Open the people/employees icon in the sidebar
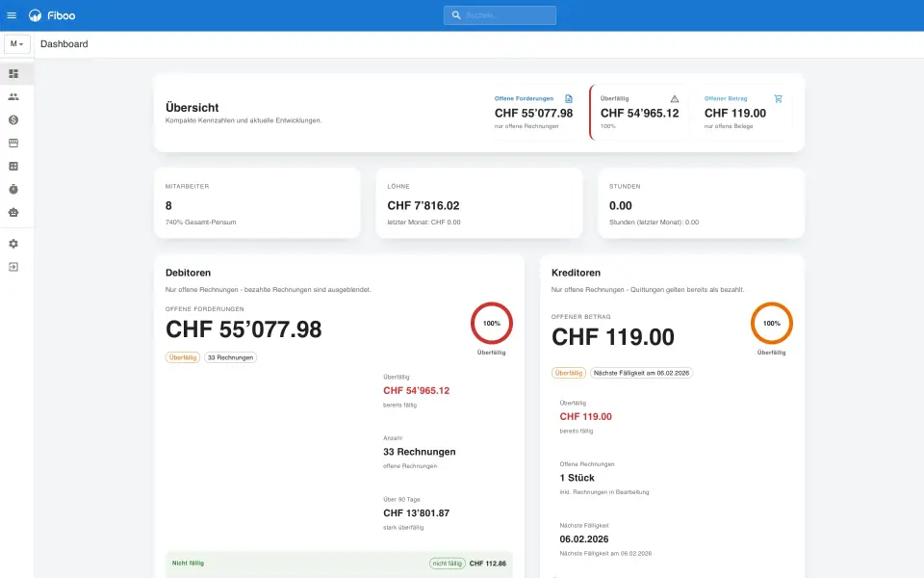Viewport: 924px width, 578px height. (x=13, y=96)
